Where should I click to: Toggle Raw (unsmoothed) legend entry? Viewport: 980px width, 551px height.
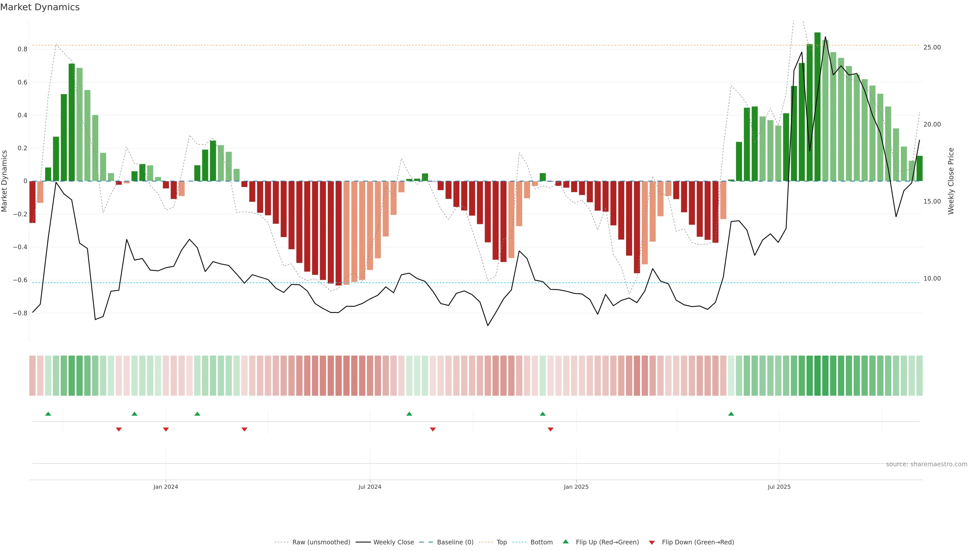click(x=321, y=542)
